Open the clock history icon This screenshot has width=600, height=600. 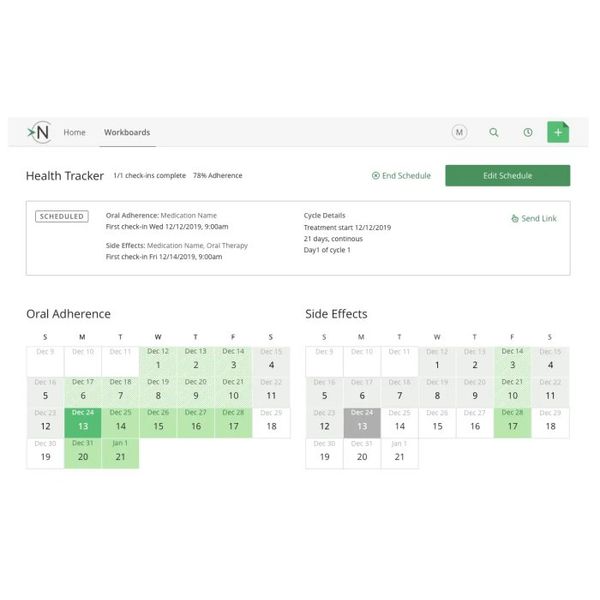(527, 132)
